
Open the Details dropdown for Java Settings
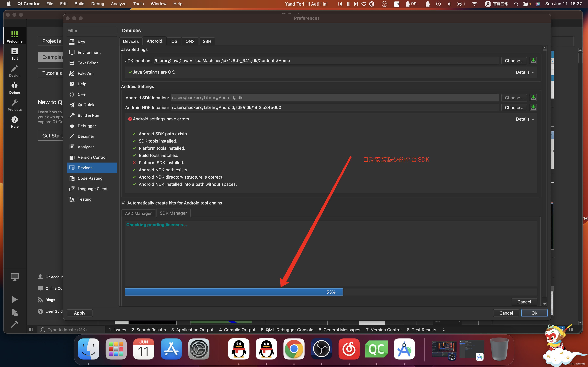[524, 72]
